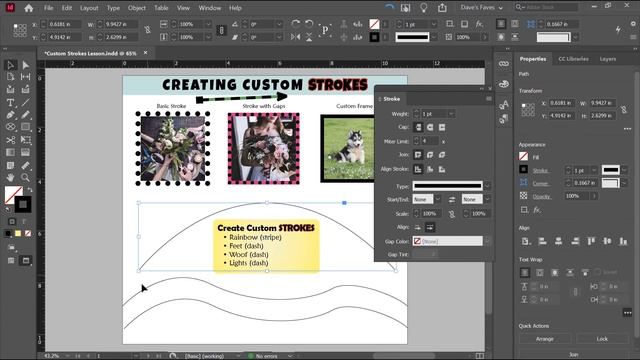Select the Pen tool
640x360 pixels.
(x=10, y=115)
